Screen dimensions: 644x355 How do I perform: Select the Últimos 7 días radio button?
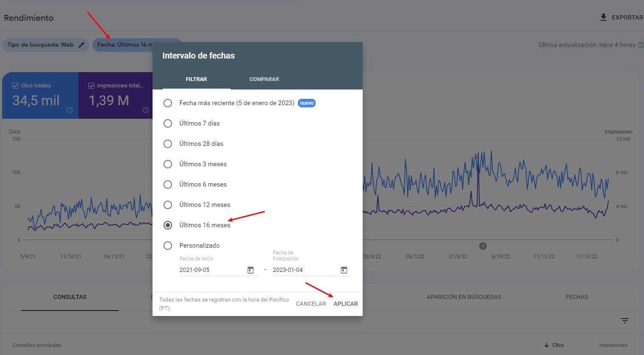click(168, 123)
